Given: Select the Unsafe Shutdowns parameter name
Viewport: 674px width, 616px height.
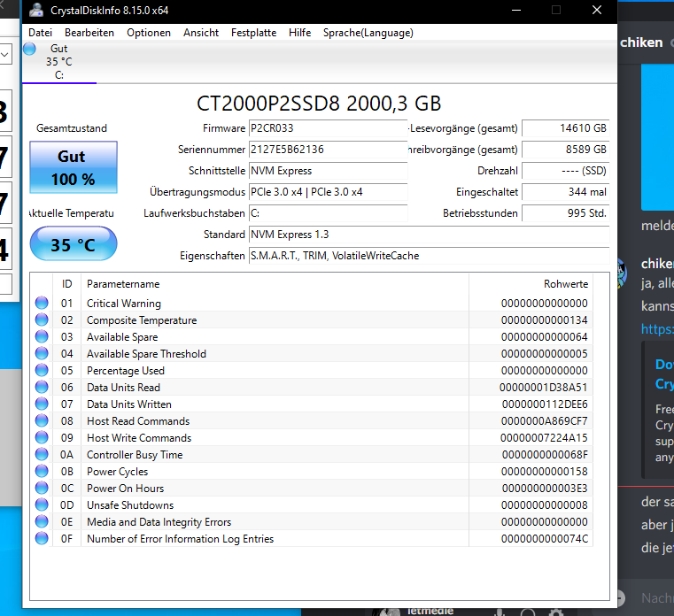Looking at the screenshot, I should pos(130,505).
